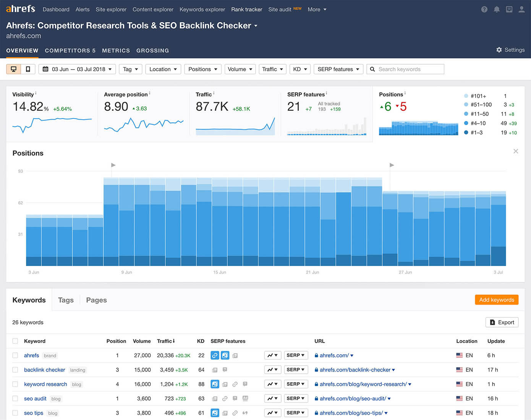Click the position history chart icon for seo audit

[x=272, y=398]
